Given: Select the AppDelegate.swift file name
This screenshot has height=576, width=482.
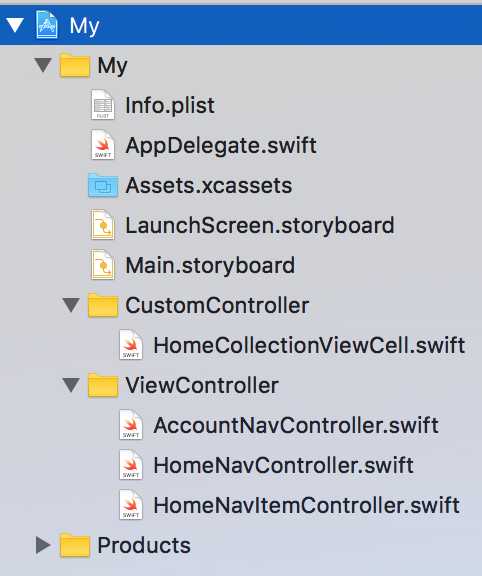Looking at the screenshot, I should pos(221,145).
